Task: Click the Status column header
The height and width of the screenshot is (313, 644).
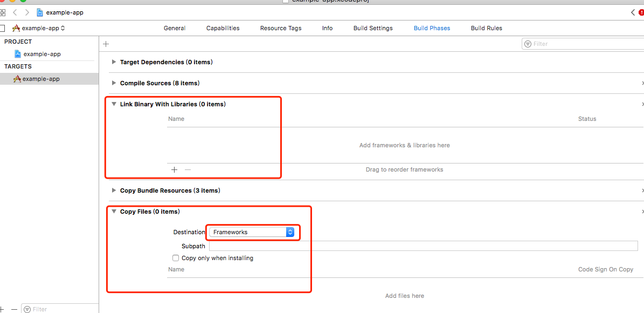Action: coord(587,119)
